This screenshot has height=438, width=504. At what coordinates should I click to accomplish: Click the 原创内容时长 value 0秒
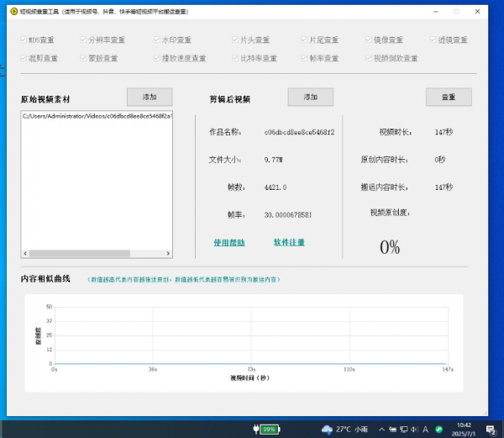(440, 160)
